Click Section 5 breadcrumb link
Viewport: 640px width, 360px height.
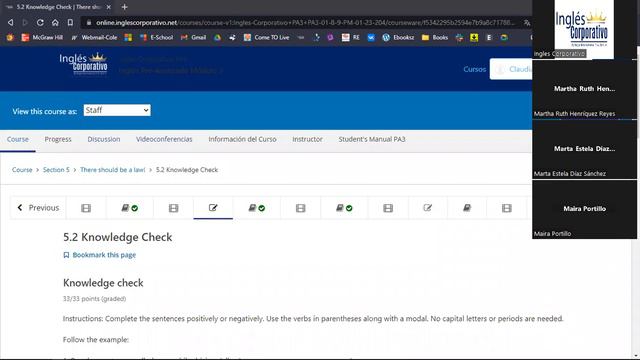56,170
